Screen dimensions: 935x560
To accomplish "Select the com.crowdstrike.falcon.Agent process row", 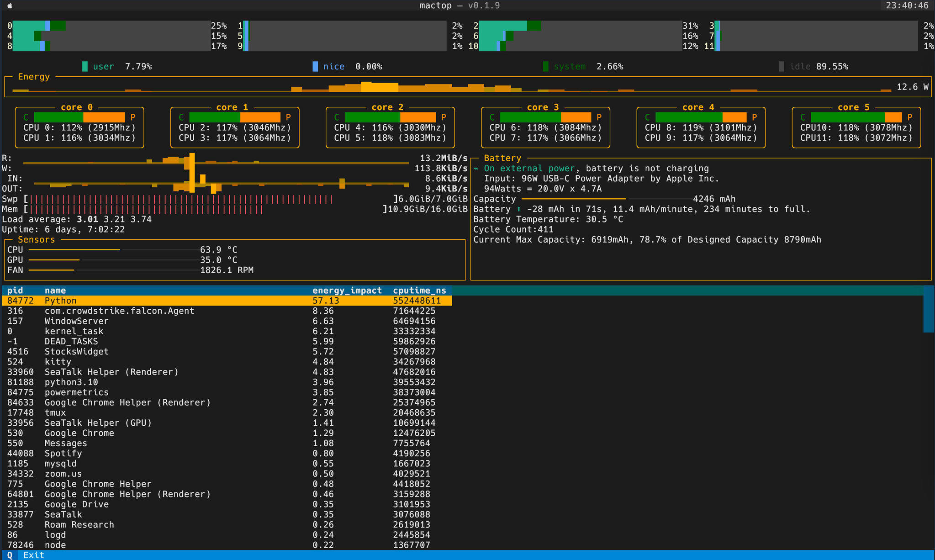I will 119,311.
